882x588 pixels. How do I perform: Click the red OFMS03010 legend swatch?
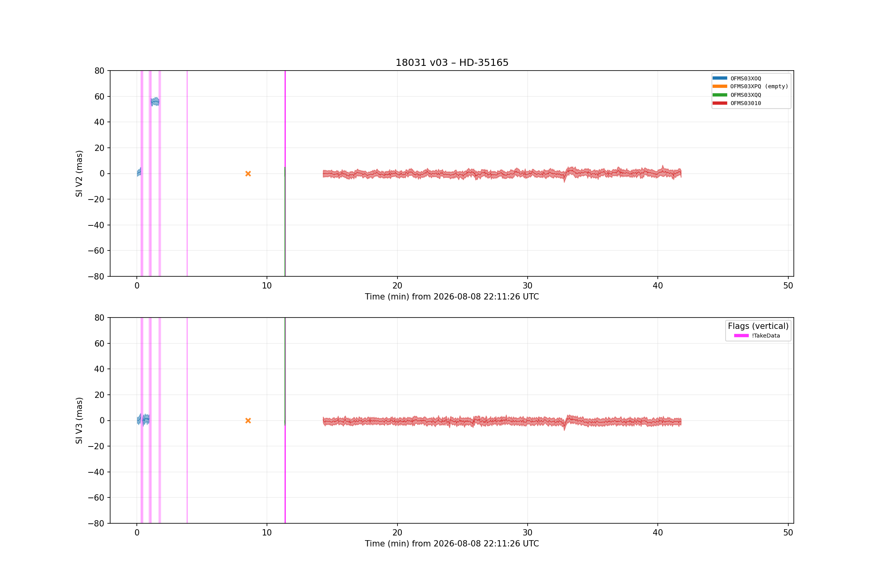(x=720, y=103)
